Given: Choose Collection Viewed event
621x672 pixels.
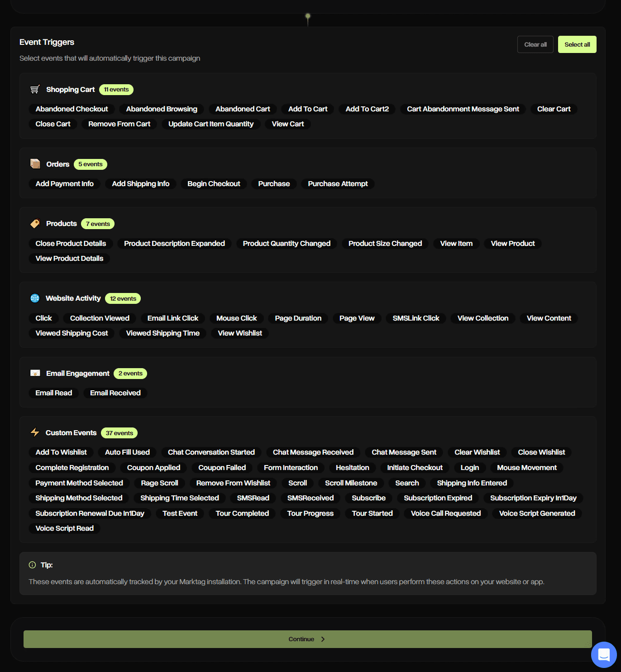Looking at the screenshot, I should click(100, 318).
